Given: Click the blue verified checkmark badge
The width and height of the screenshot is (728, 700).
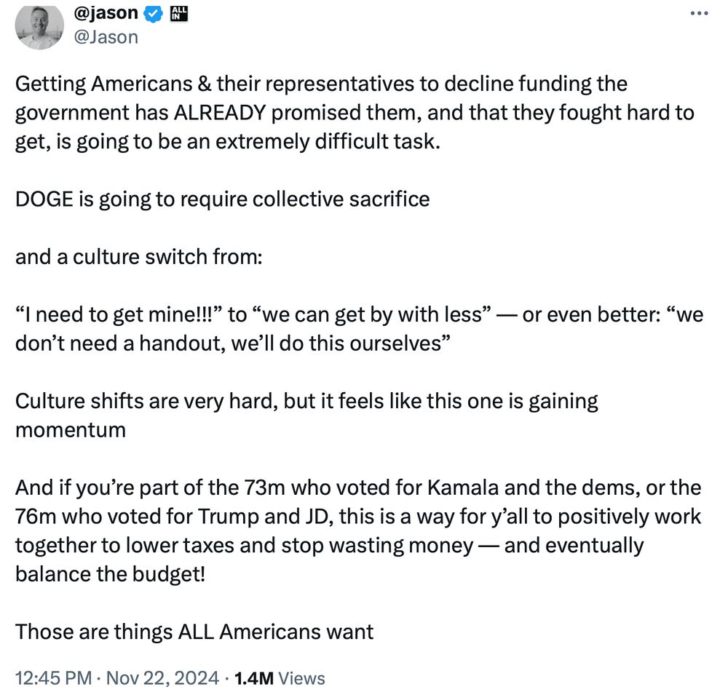Looking at the screenshot, I should tap(154, 14).
